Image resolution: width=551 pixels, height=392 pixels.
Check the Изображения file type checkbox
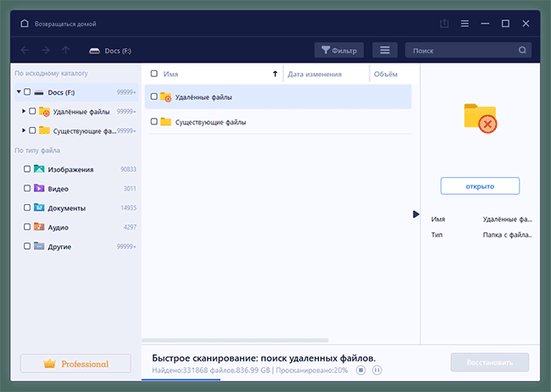[27, 169]
